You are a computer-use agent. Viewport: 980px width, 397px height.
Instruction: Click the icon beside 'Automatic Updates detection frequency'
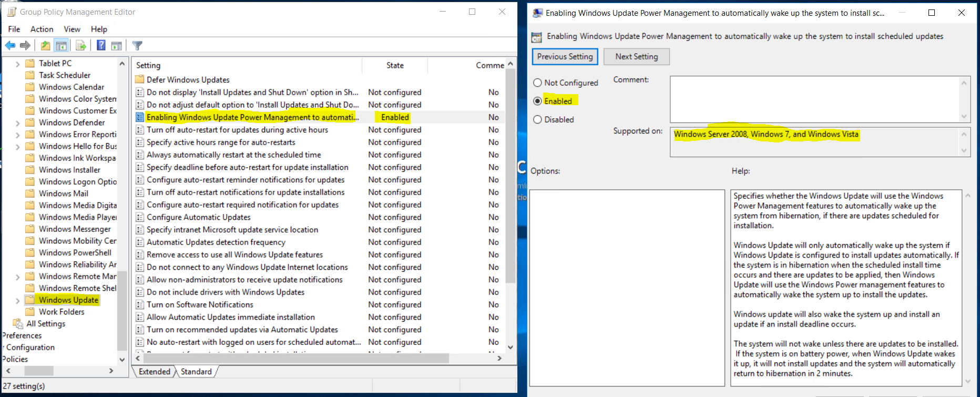click(x=140, y=242)
